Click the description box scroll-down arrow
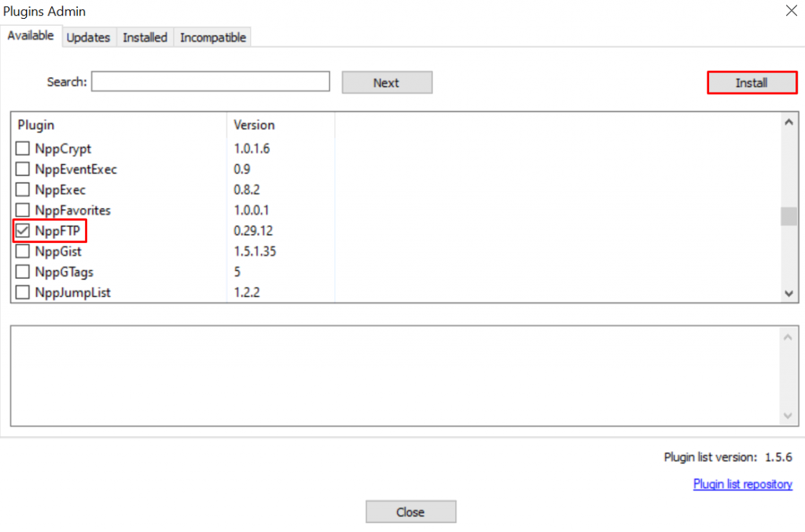Screen dimensions: 805x532 788,416
